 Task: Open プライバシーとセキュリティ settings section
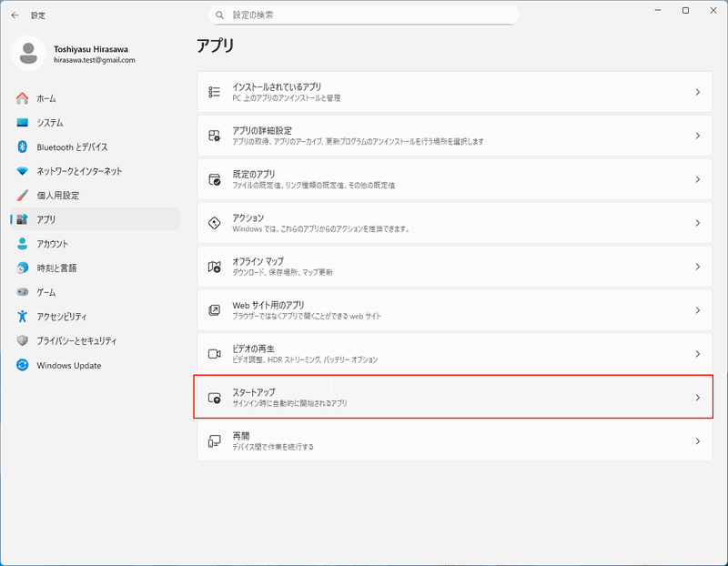[76, 340]
